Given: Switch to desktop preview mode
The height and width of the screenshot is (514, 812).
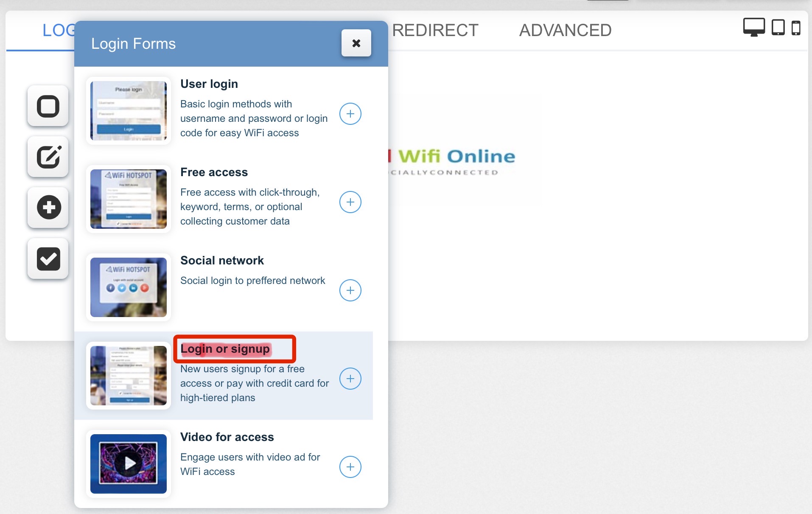Looking at the screenshot, I should click(753, 28).
